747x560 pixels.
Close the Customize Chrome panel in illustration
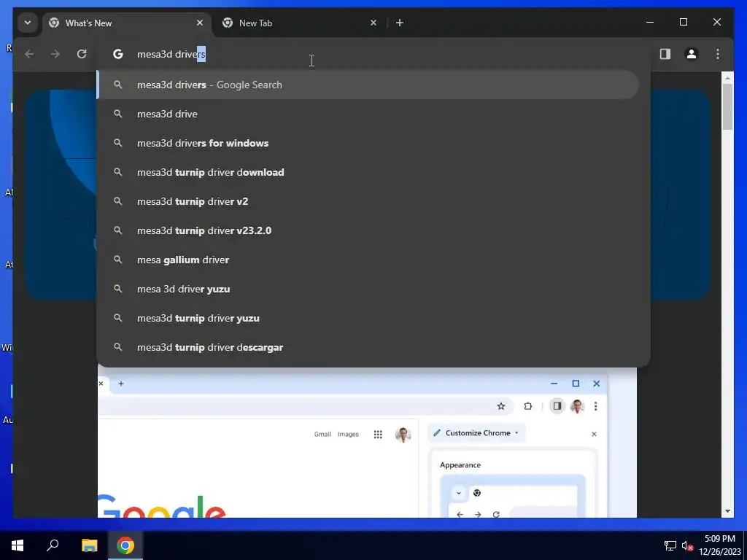tap(594, 434)
